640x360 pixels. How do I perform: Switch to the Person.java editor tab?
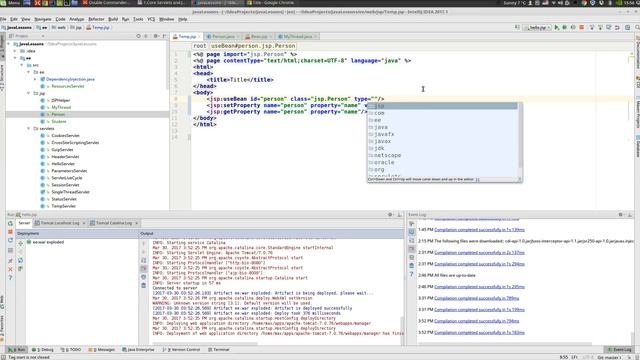tap(222, 36)
